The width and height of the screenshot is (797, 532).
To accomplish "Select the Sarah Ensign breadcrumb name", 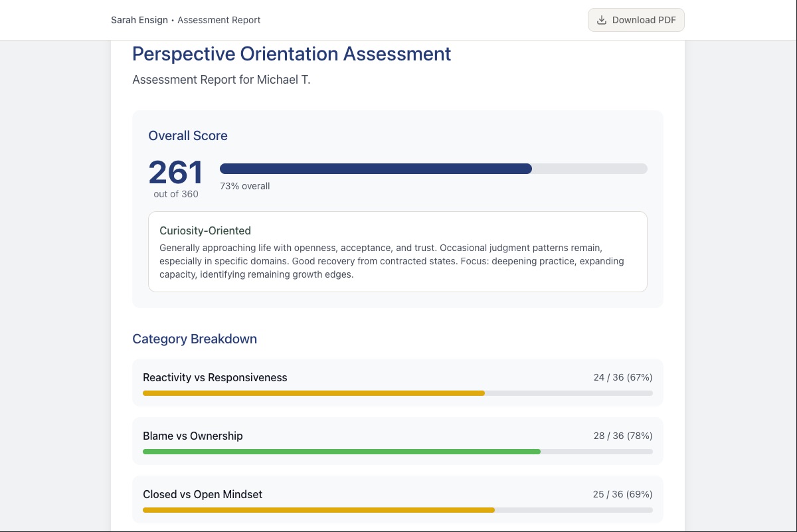I will click(x=139, y=20).
